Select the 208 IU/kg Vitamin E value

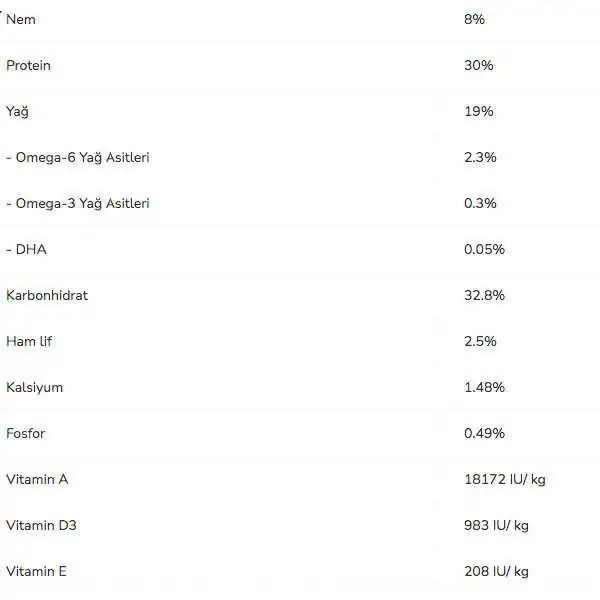[x=496, y=571]
